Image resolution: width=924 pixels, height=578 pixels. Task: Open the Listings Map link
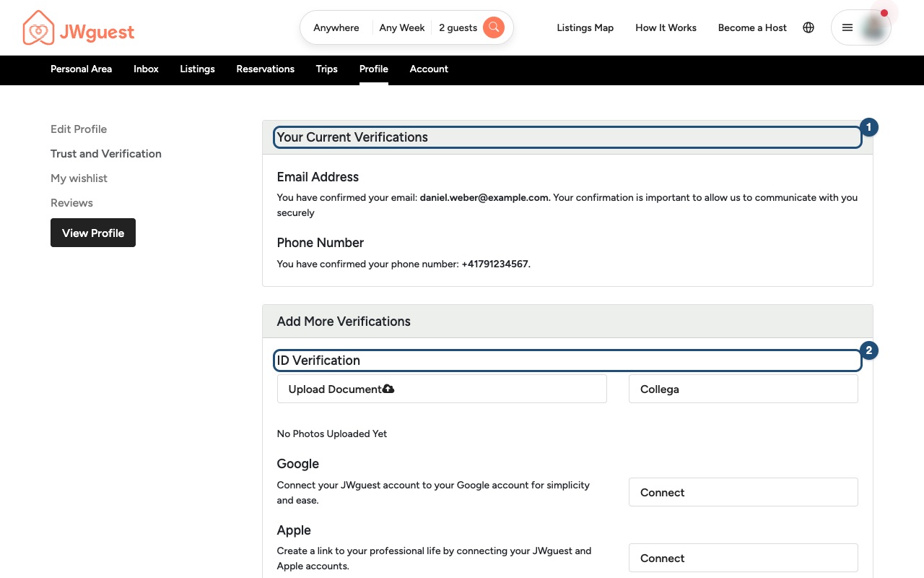click(x=585, y=27)
